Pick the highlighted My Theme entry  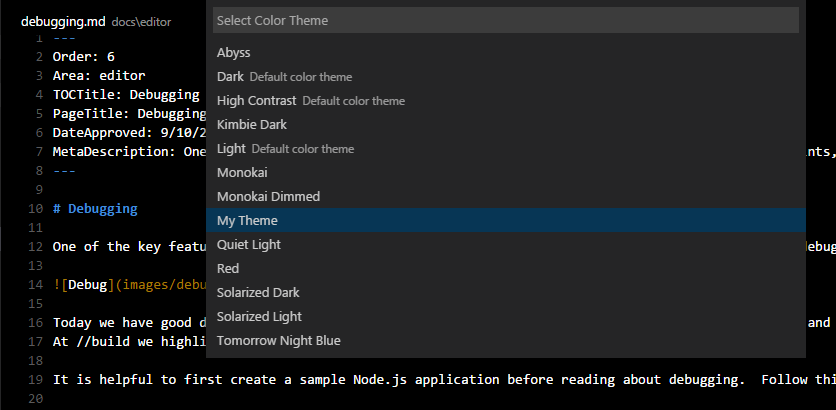tap(247, 220)
